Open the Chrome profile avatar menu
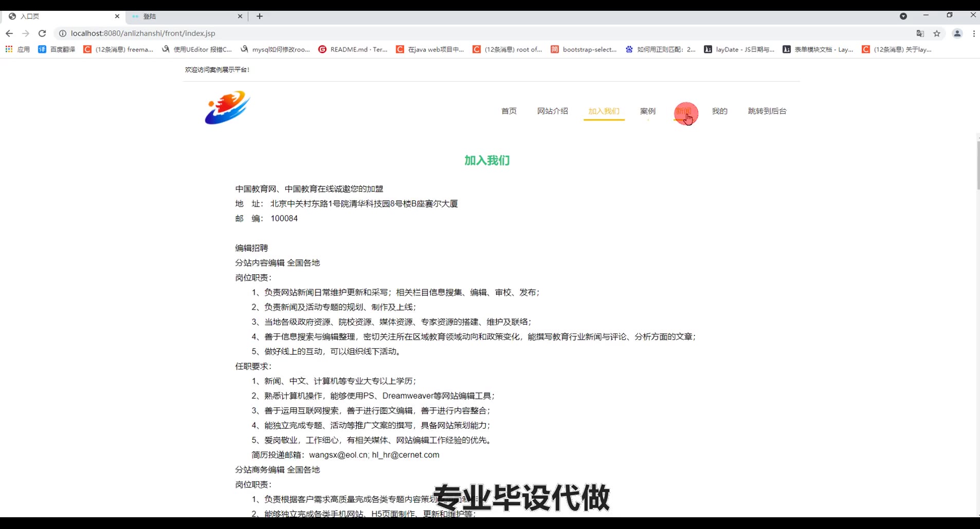 (x=957, y=33)
